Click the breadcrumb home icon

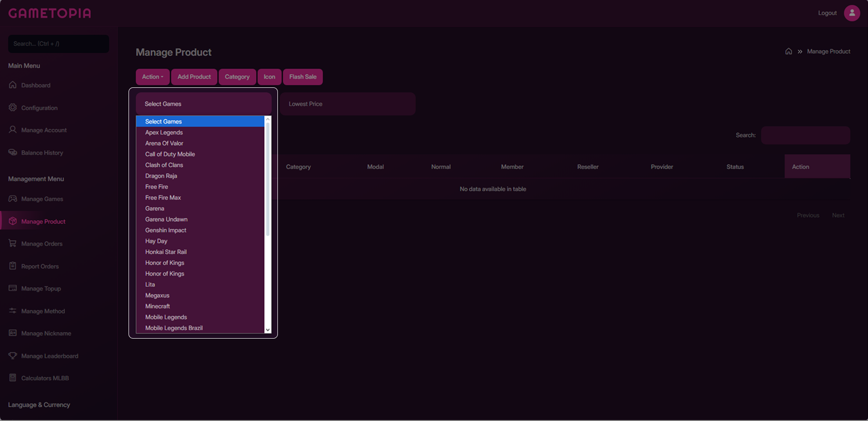pyautogui.click(x=788, y=51)
